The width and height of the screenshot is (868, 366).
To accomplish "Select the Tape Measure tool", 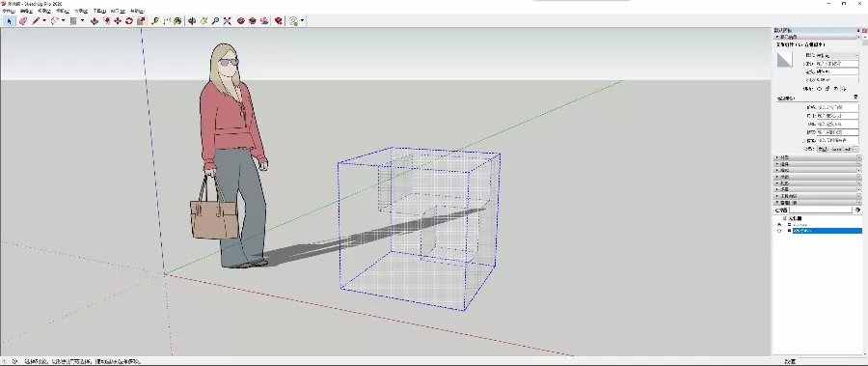I will tap(155, 21).
